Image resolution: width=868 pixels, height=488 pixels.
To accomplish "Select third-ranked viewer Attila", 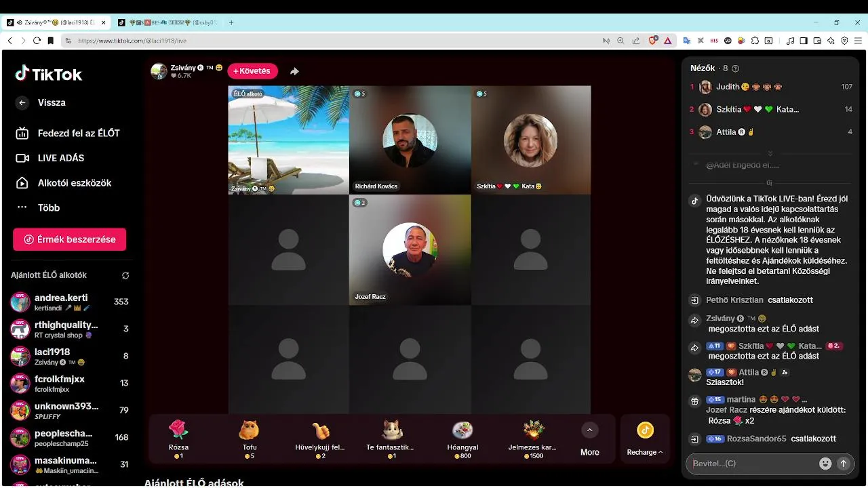I will pos(771,132).
